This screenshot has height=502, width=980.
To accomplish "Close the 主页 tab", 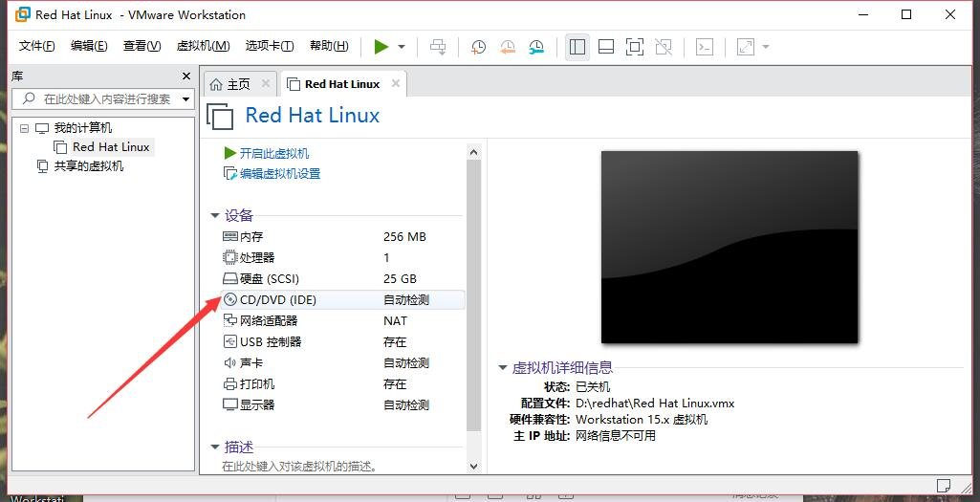I will [266, 83].
